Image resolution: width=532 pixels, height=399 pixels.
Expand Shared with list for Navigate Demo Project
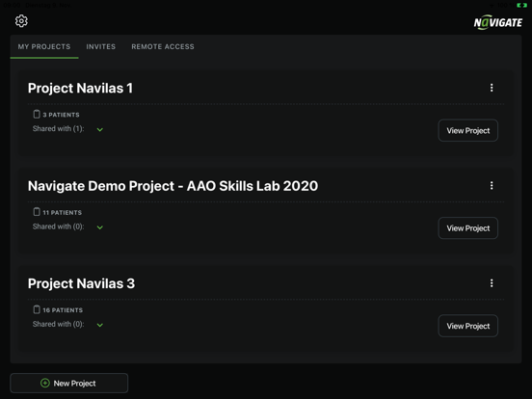coord(100,227)
